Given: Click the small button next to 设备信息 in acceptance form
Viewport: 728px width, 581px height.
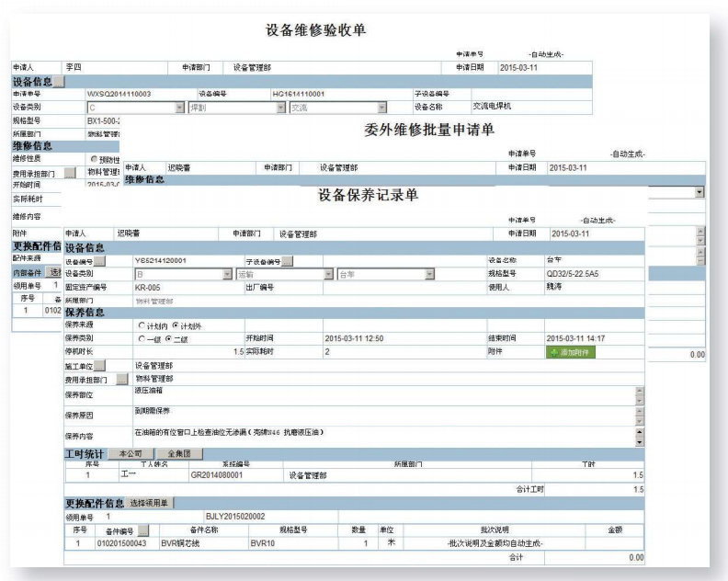Looking at the screenshot, I should [59, 81].
